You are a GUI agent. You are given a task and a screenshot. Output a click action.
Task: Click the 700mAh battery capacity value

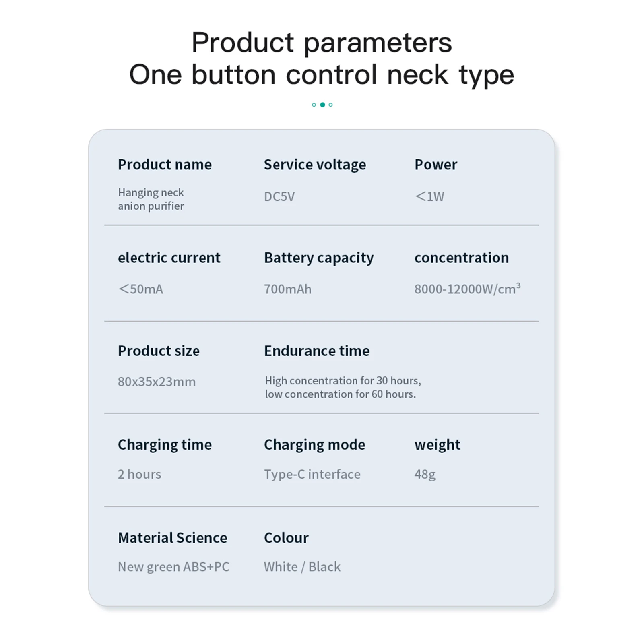click(x=288, y=289)
